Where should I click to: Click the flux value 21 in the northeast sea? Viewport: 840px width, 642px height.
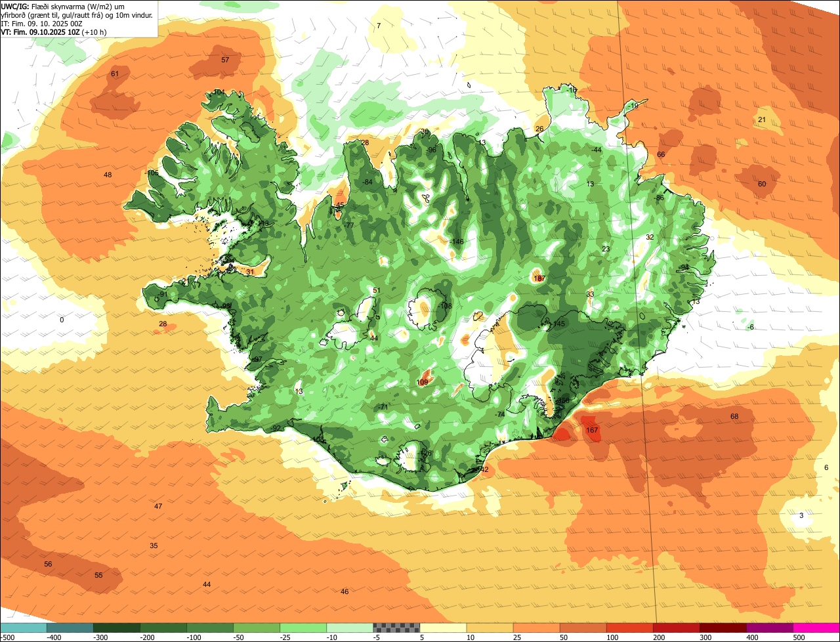(762, 119)
